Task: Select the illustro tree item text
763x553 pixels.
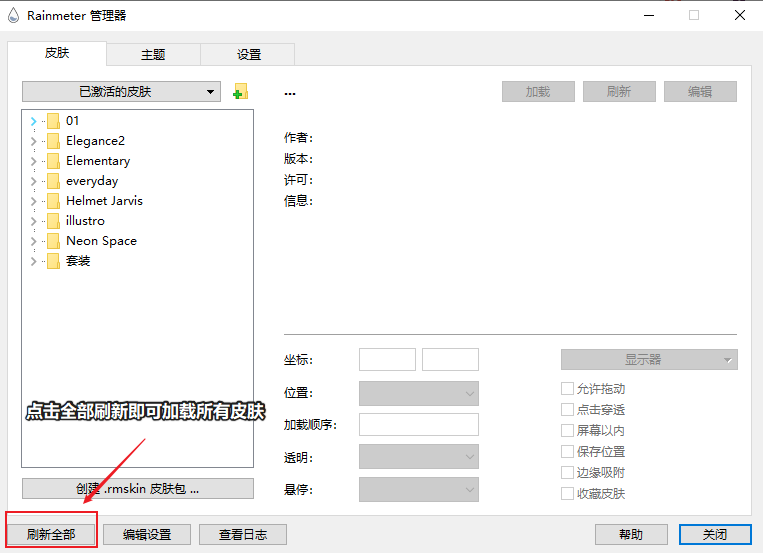Action: (x=85, y=221)
